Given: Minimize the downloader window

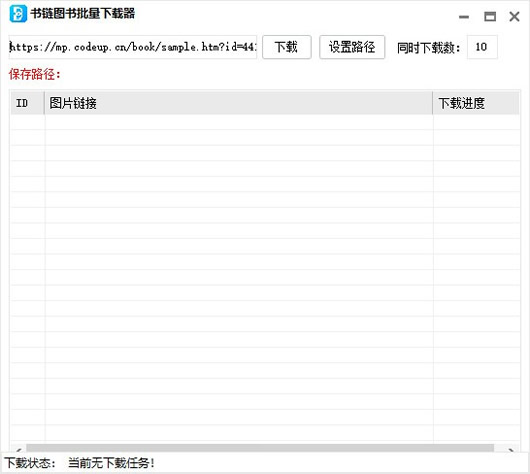Looking at the screenshot, I should click(x=464, y=17).
